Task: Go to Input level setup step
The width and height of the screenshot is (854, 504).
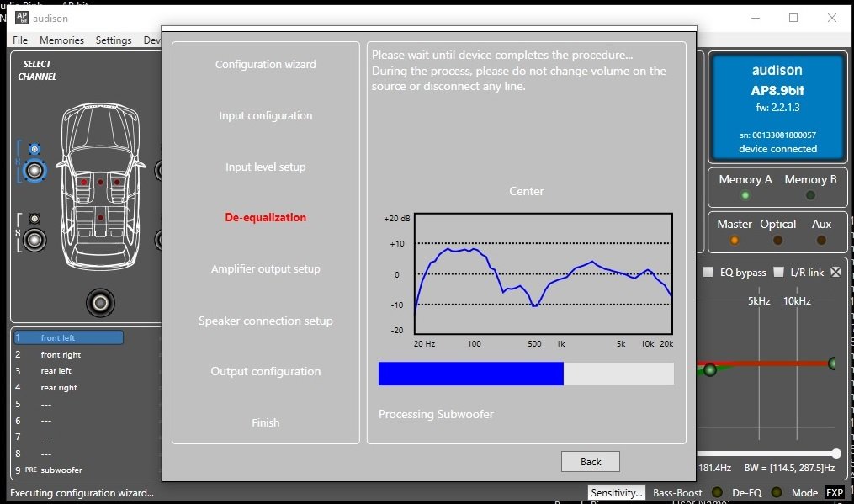Action: click(x=265, y=167)
